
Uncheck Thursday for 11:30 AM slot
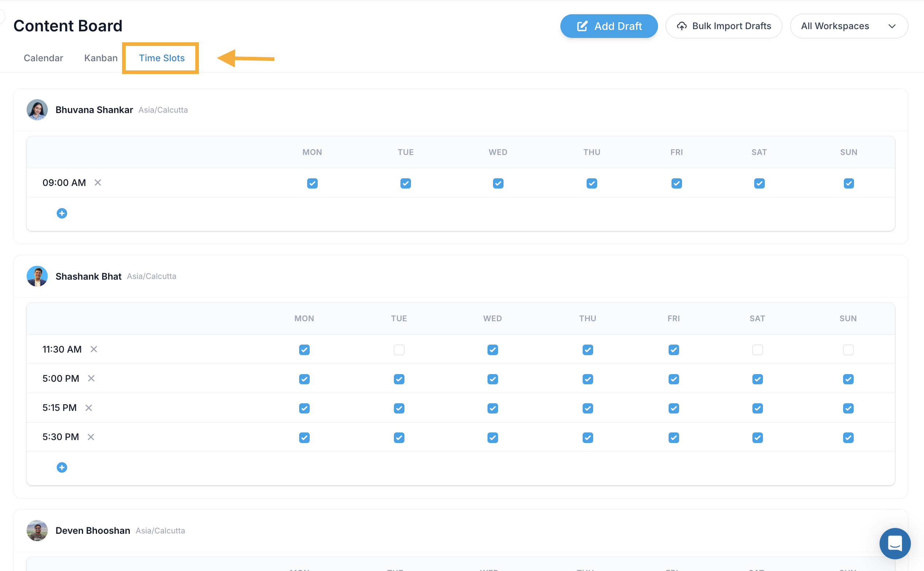(588, 350)
